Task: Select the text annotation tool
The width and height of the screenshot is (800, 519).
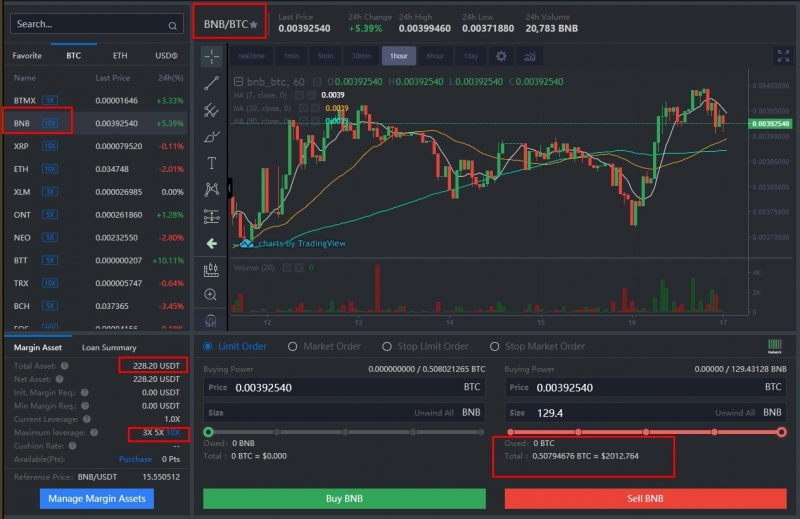Action: [x=211, y=163]
